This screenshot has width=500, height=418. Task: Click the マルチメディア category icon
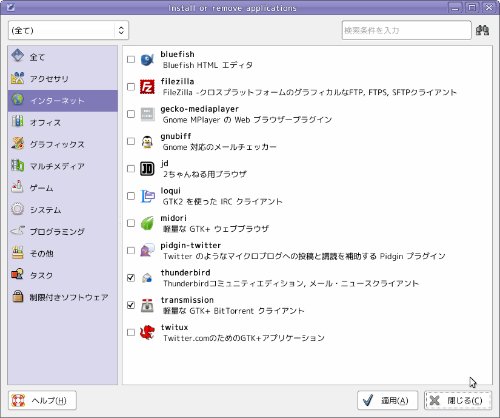coord(18,165)
